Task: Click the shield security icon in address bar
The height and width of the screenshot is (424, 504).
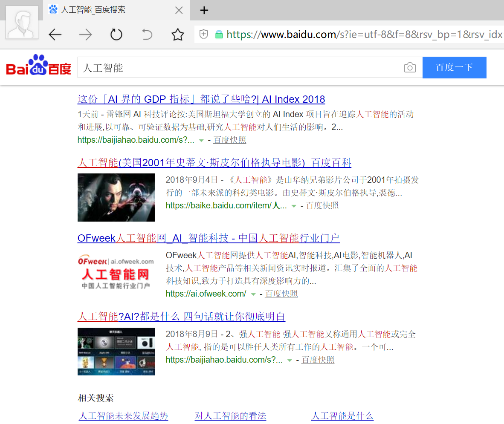Action: coord(203,34)
